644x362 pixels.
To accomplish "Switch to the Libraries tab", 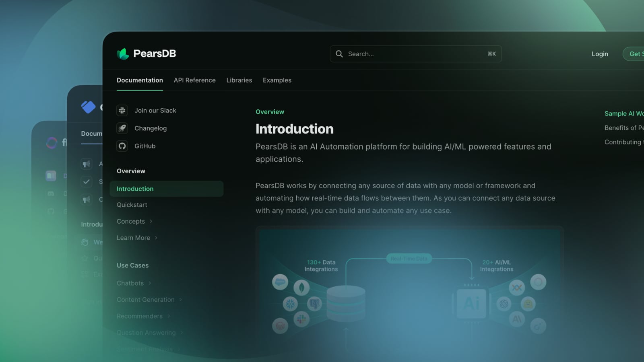I will [x=239, y=80].
